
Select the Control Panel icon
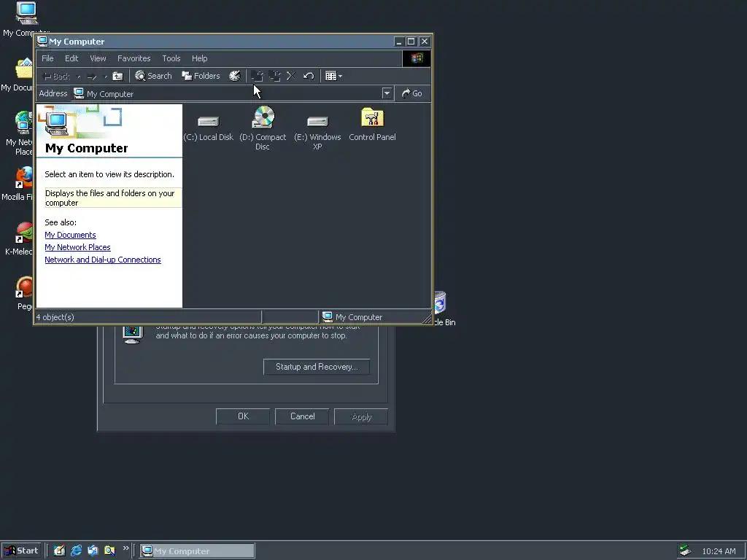(372, 124)
